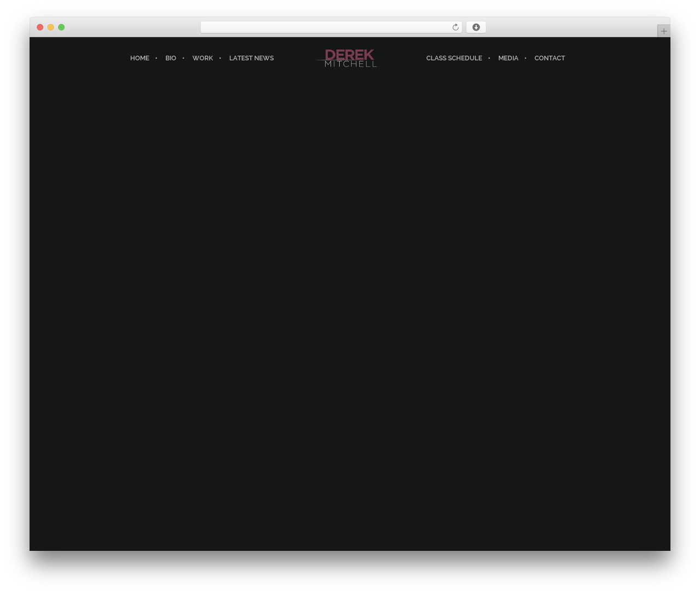Go to the Home page
Viewport: 700px width, 593px height.
139,58
